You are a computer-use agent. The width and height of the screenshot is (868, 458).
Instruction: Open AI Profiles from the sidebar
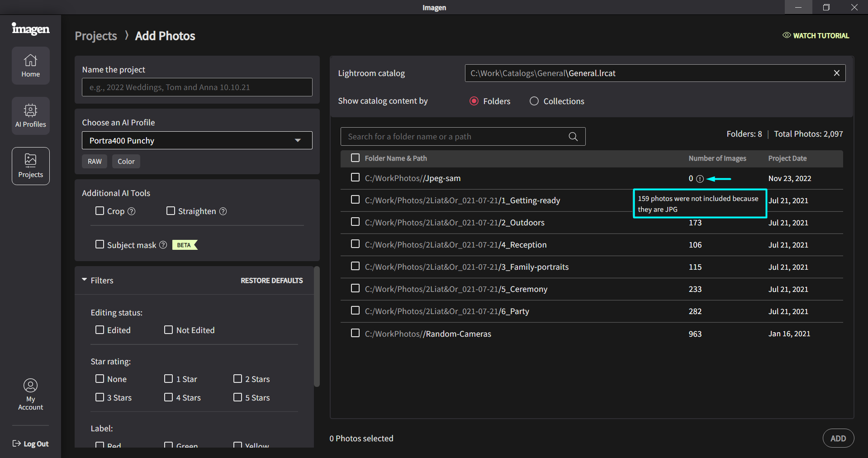click(x=30, y=116)
